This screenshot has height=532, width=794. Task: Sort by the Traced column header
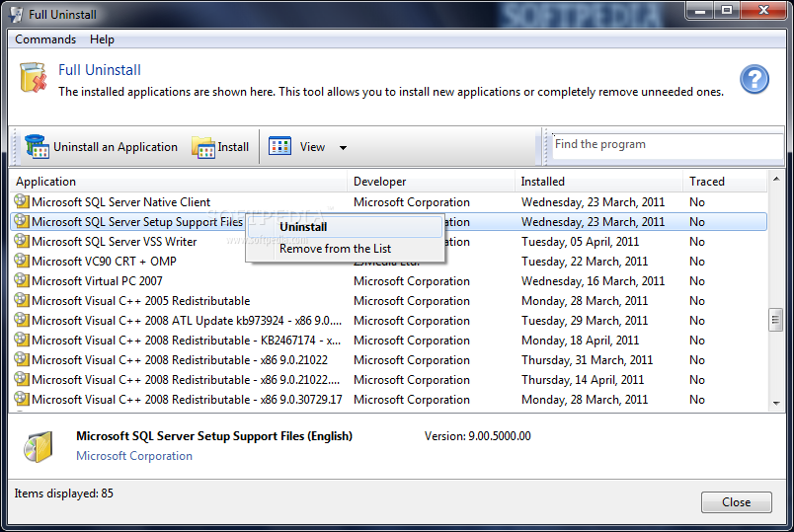(x=725, y=182)
